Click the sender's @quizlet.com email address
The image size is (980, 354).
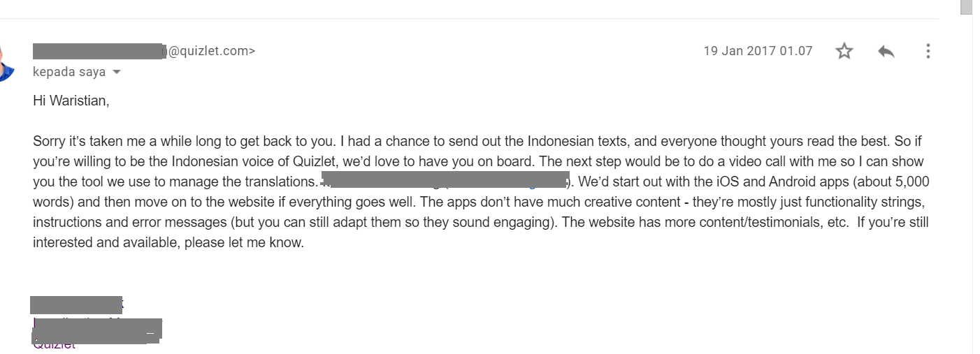210,51
